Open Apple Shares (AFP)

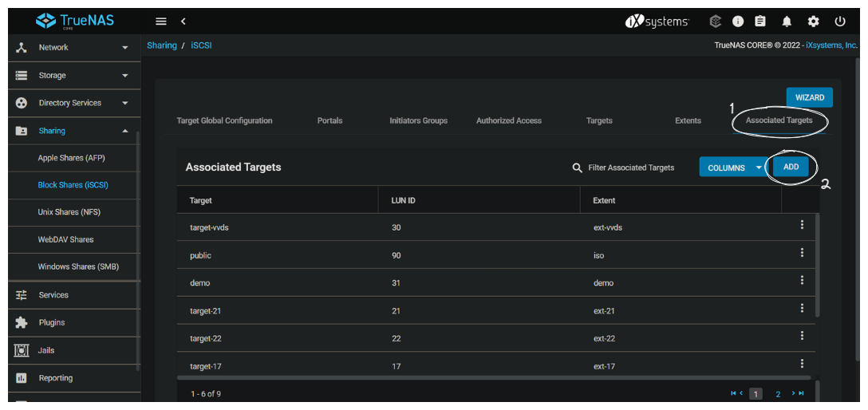72,158
